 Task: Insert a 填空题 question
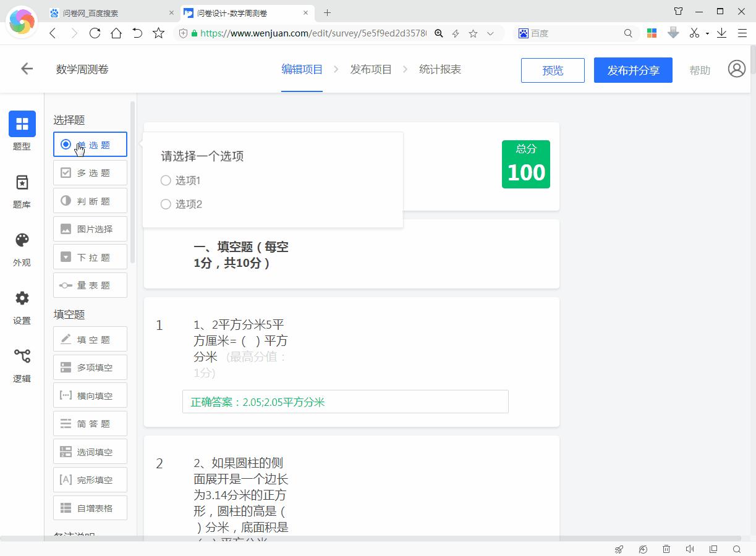click(x=90, y=339)
